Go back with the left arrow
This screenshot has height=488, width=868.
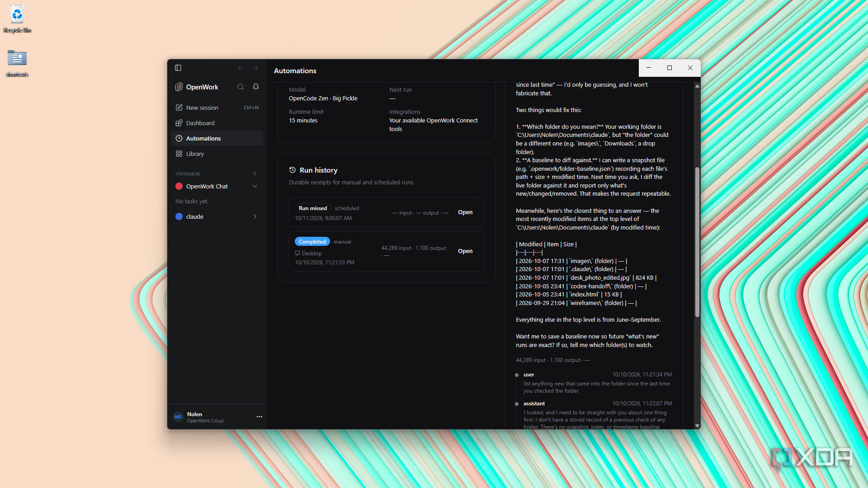click(241, 68)
